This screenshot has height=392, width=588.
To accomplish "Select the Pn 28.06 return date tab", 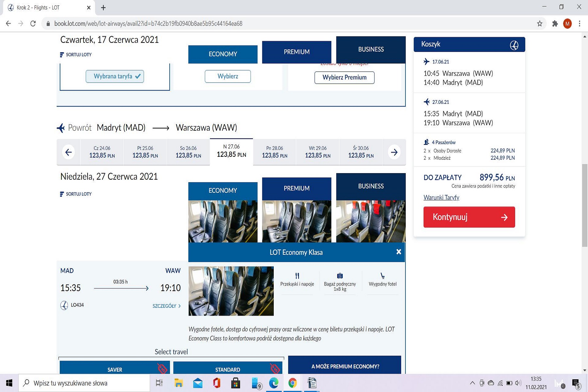I will (274, 152).
